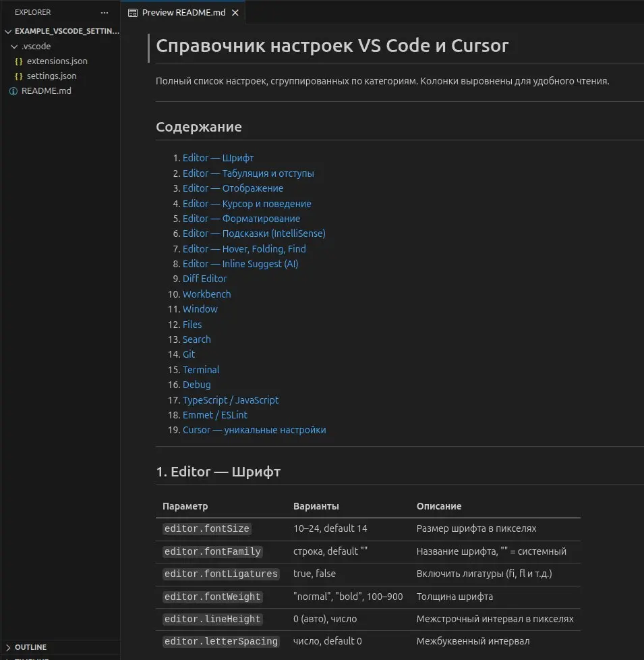Collapse the EXAMPLE_VSCODE_SETTIN... root folder
Viewport: 644px width, 660px height.
(8, 31)
